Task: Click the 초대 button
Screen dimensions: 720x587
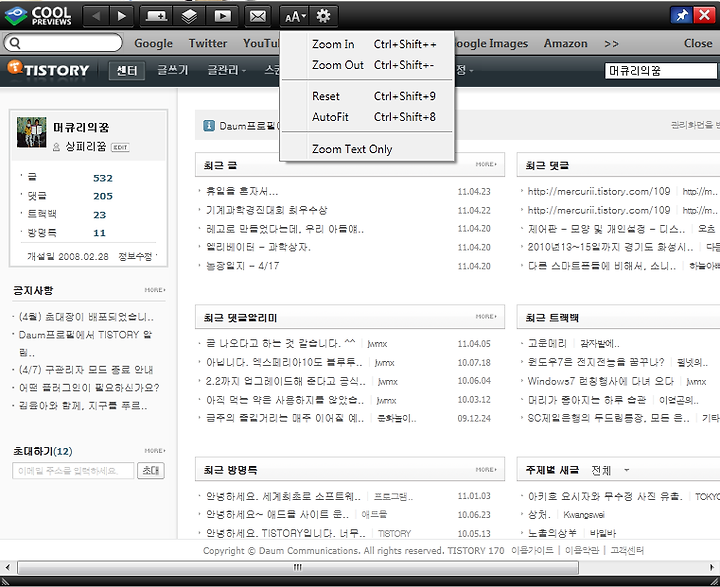Action: [x=151, y=471]
